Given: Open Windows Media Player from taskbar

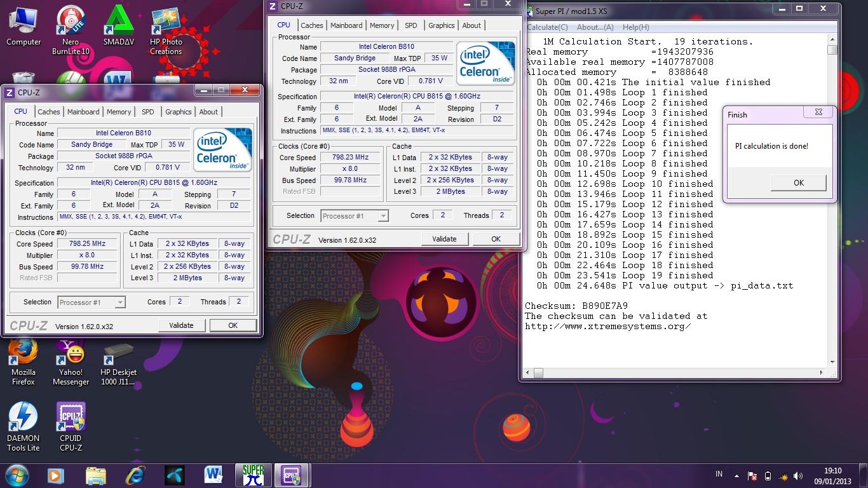Looking at the screenshot, I should pos(56,475).
